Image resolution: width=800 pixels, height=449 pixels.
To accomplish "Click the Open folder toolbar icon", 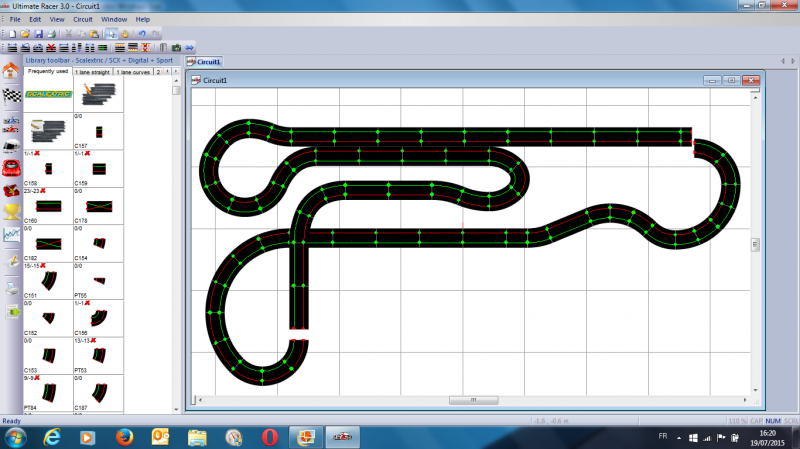I will [x=23, y=33].
